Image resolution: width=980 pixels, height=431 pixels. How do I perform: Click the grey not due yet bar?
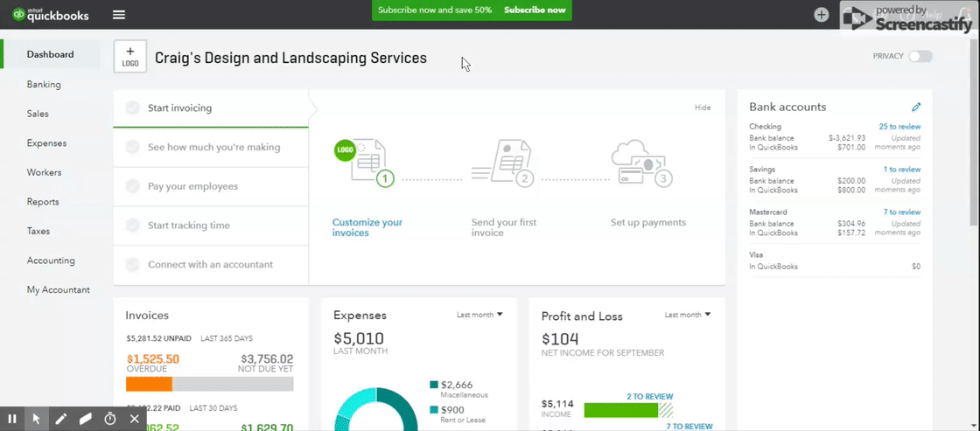coord(233,384)
